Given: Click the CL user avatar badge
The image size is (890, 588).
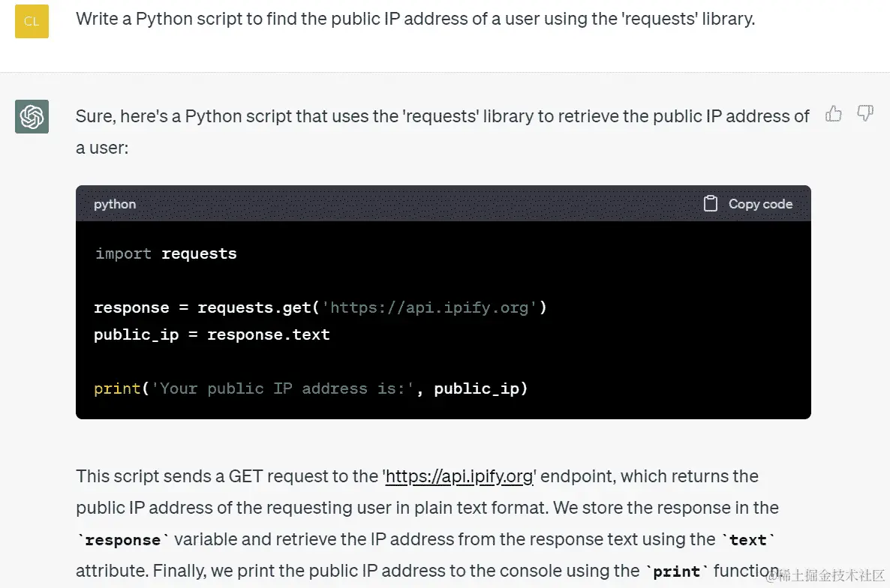Looking at the screenshot, I should (31, 22).
